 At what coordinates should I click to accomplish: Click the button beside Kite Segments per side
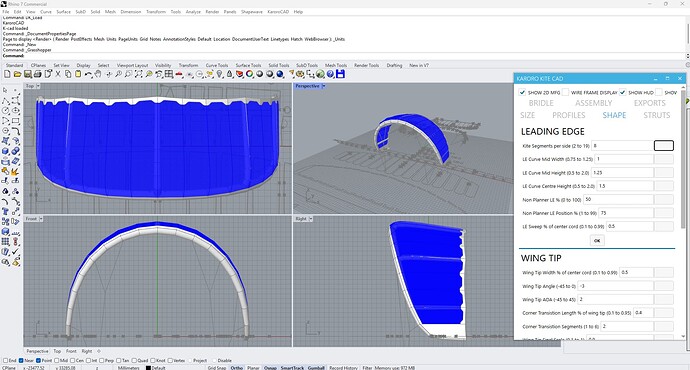[x=664, y=146]
